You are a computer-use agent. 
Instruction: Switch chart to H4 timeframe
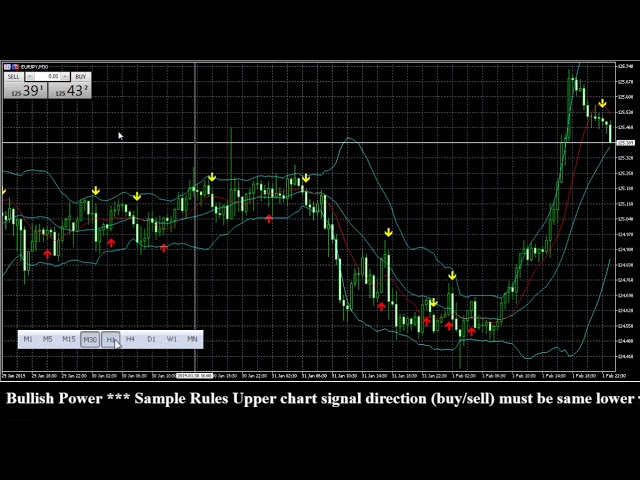click(130, 340)
